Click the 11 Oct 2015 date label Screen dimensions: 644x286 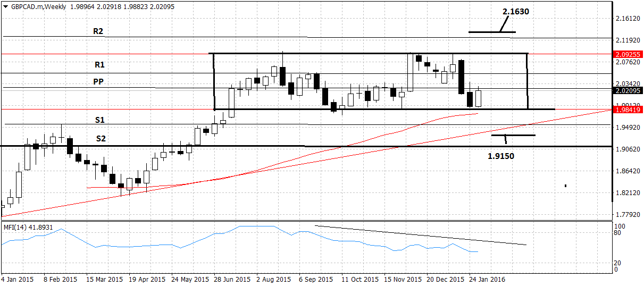click(359, 279)
